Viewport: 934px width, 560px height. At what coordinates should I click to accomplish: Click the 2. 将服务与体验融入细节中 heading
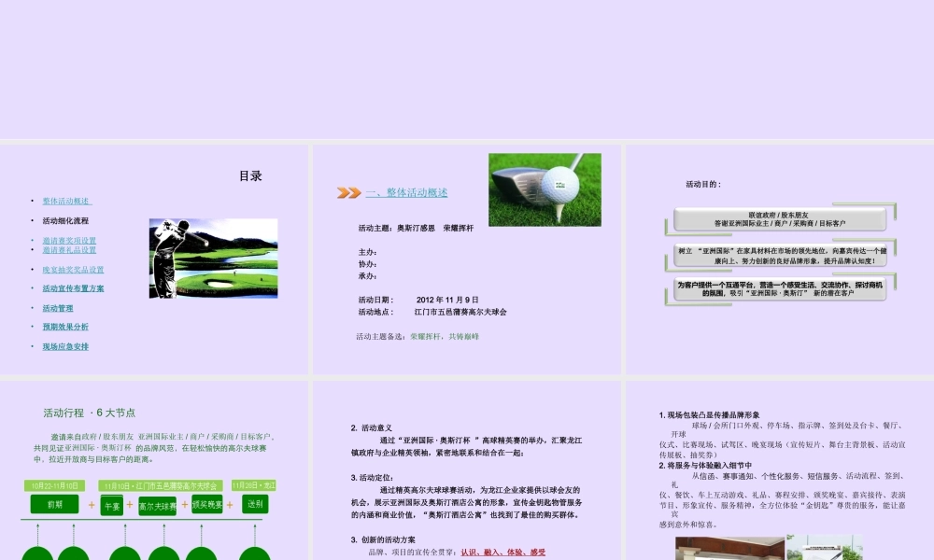click(x=705, y=466)
